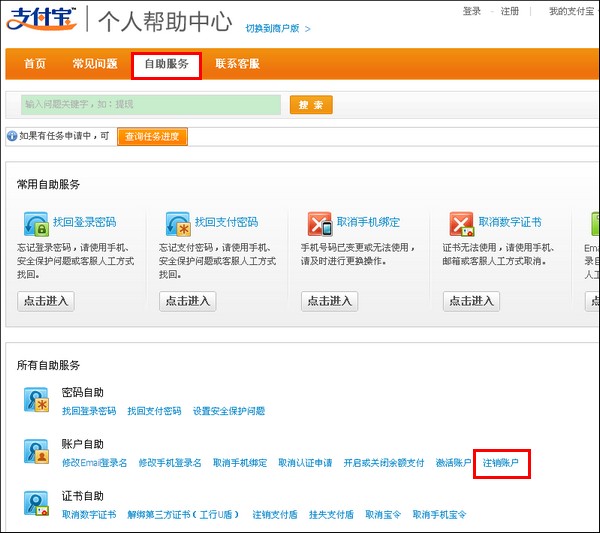This screenshot has height=533, width=600.
Task: Select the 自助服务 tab
Action: coord(166,65)
